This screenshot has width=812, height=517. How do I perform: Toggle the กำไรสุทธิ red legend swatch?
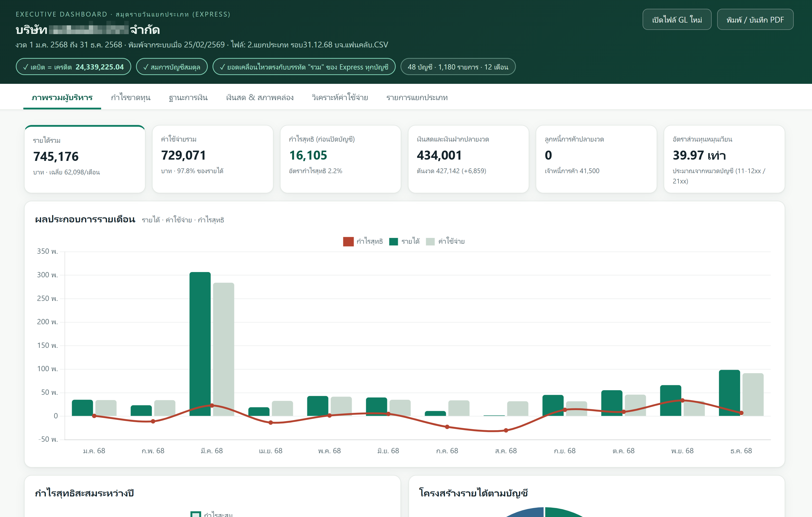pos(348,241)
